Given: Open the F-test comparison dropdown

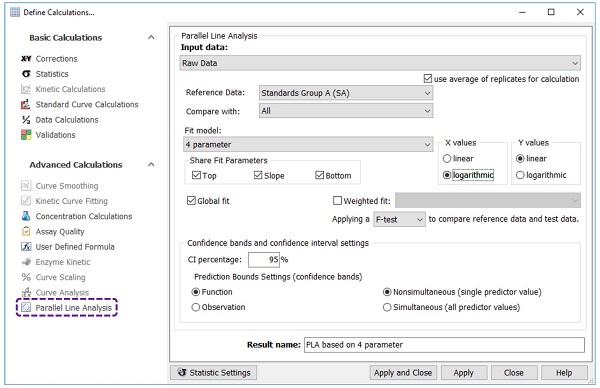Looking at the screenshot, I should tap(399, 220).
